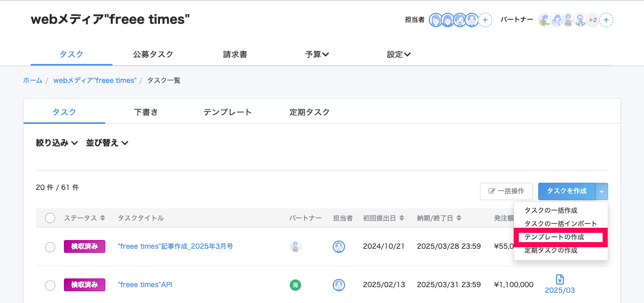
Task: Open the 予算 dropdown menu
Action: pyautogui.click(x=317, y=54)
